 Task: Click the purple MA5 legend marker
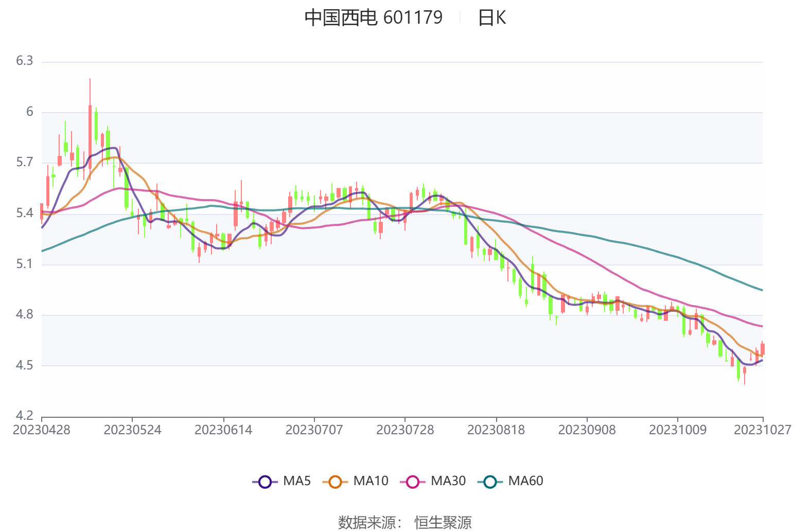tap(265, 482)
